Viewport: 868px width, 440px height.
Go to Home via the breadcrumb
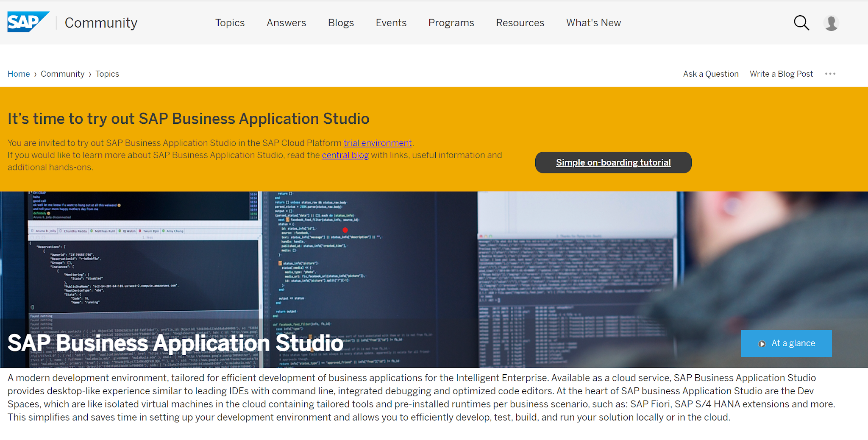19,74
